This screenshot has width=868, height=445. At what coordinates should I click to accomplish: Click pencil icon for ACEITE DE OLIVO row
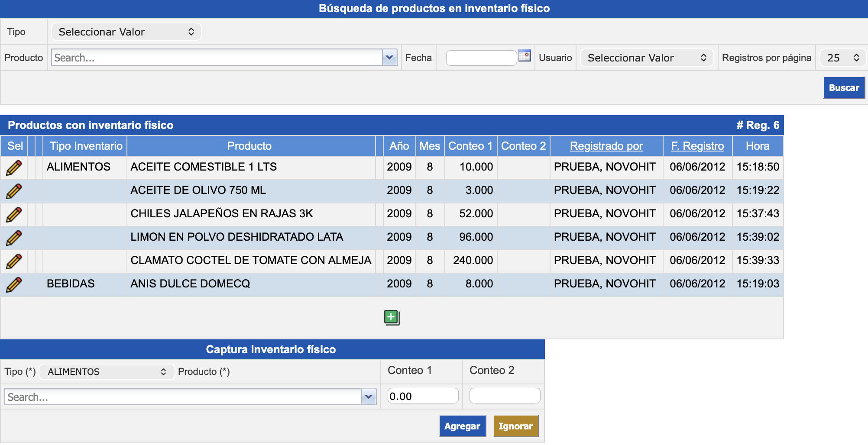(x=14, y=191)
